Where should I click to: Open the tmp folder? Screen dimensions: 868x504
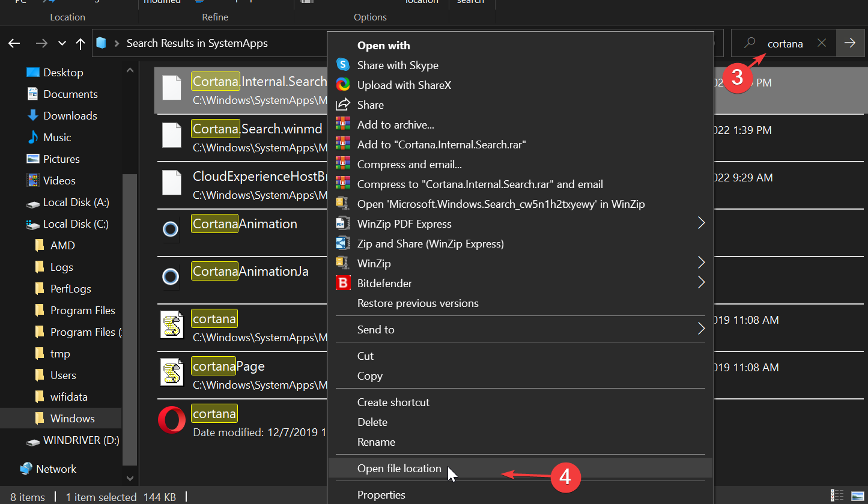point(60,353)
